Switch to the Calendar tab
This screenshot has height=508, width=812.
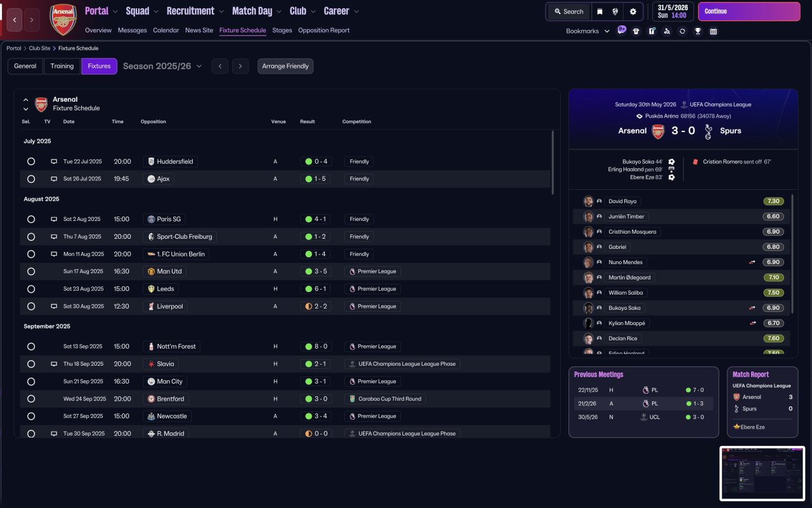166,30
